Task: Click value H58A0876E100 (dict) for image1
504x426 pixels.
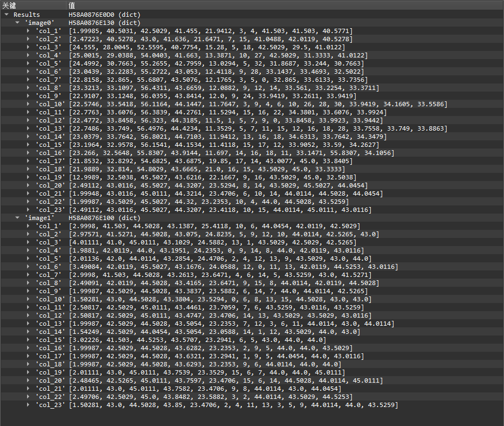Action: pos(104,218)
